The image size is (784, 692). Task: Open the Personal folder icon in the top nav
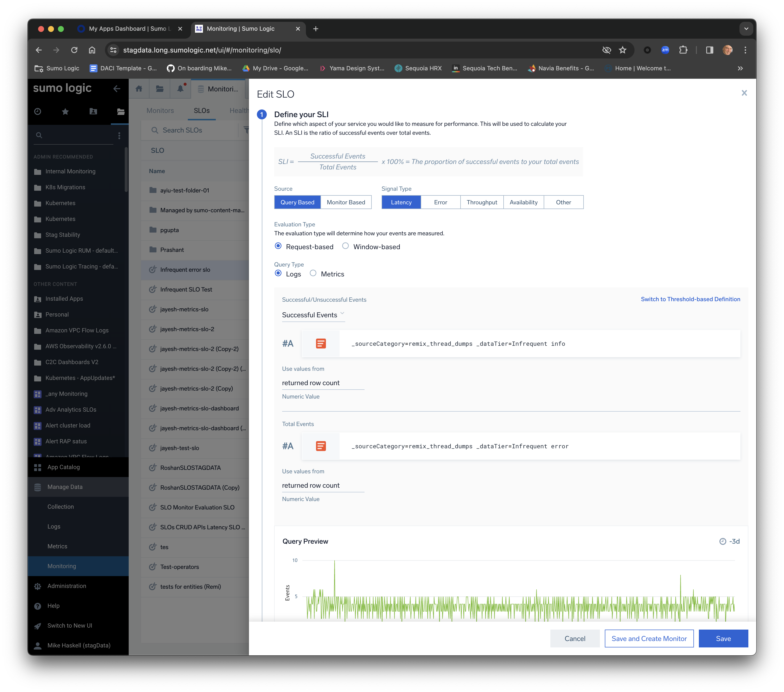pyautogui.click(x=93, y=112)
